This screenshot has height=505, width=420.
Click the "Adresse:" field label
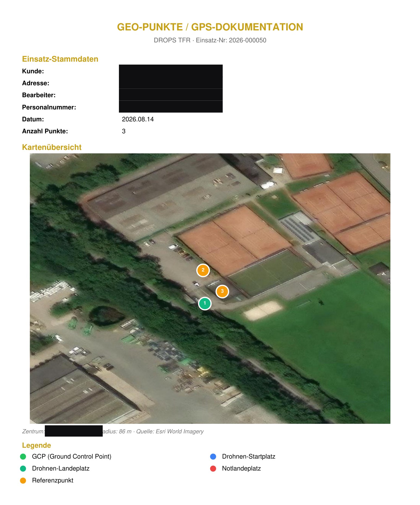(x=36, y=83)
